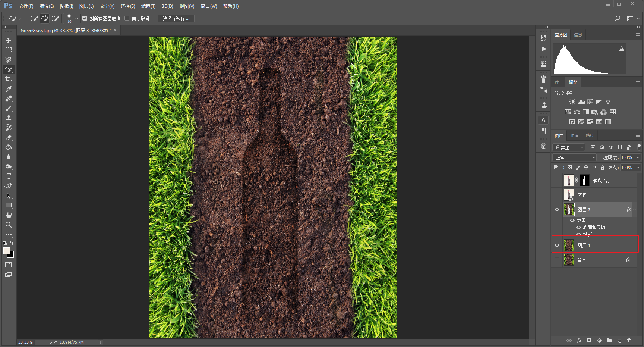Collapse the 图层 3 effects list

[x=634, y=209]
